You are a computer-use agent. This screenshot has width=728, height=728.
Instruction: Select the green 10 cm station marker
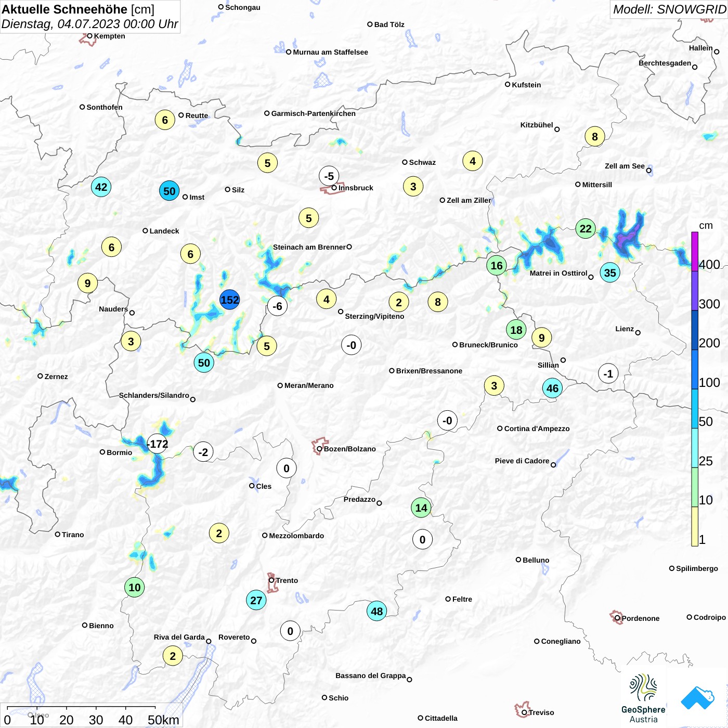(135, 588)
